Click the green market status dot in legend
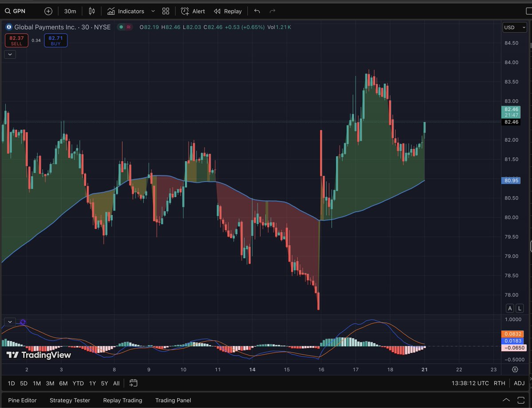The image size is (532, 408). coord(121,27)
